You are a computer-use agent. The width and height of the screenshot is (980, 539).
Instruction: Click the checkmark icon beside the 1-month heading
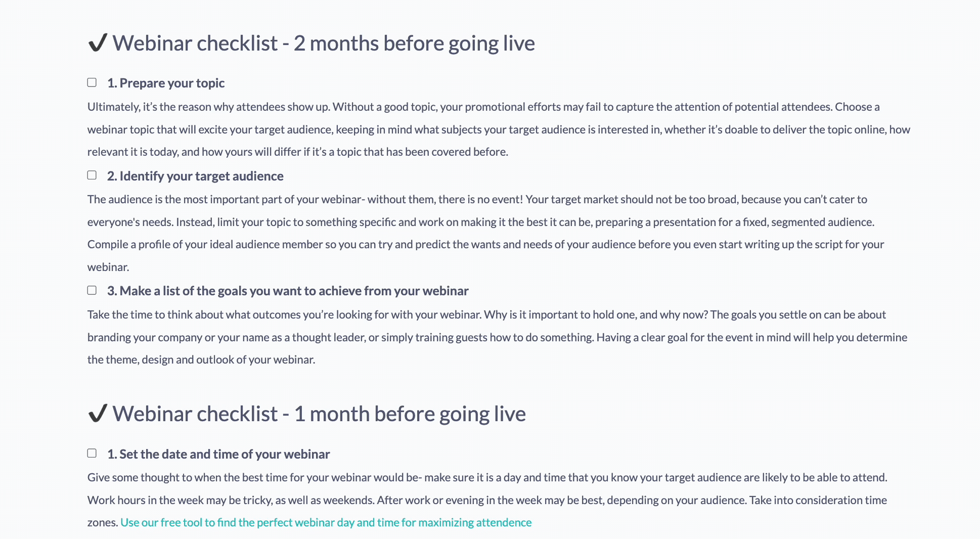[98, 414]
